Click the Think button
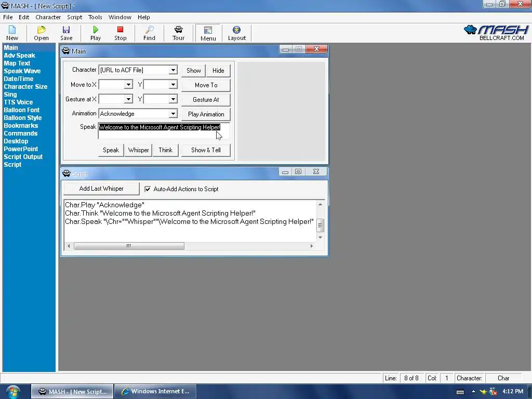 pos(166,150)
